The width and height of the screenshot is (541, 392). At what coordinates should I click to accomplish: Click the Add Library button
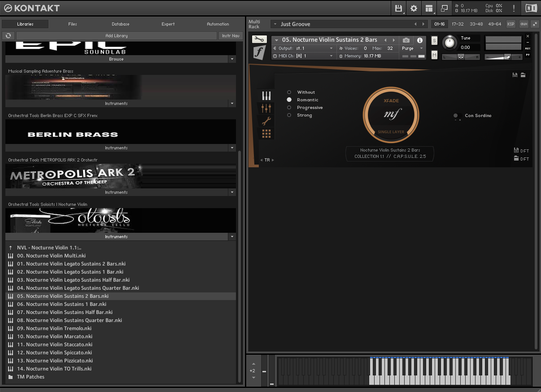pyautogui.click(x=117, y=35)
